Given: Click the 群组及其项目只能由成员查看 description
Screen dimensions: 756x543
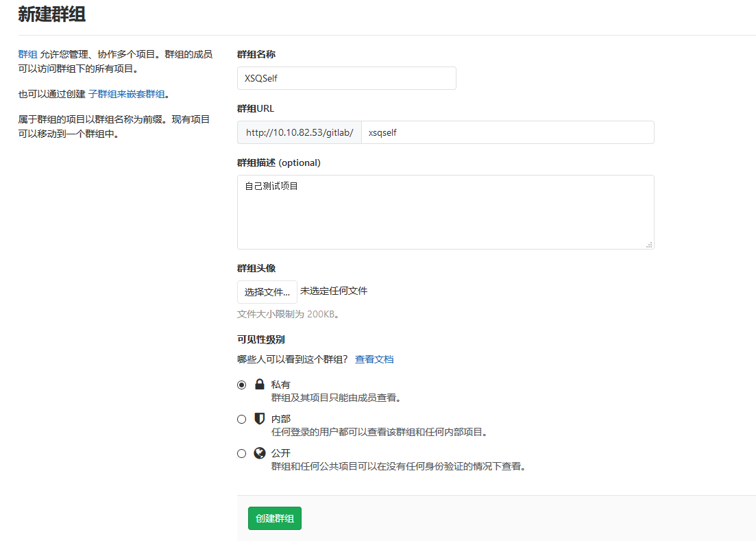Looking at the screenshot, I should (x=336, y=398).
